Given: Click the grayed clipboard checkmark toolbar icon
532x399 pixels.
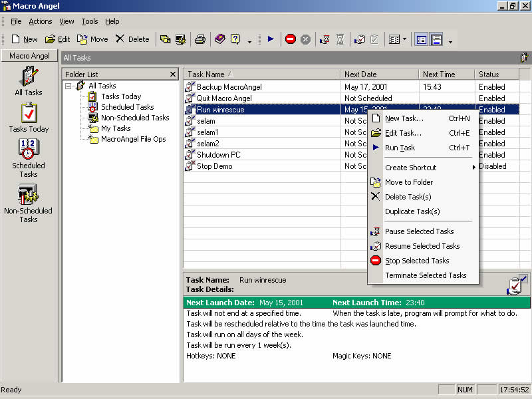Looking at the screenshot, I should click(x=374, y=39).
